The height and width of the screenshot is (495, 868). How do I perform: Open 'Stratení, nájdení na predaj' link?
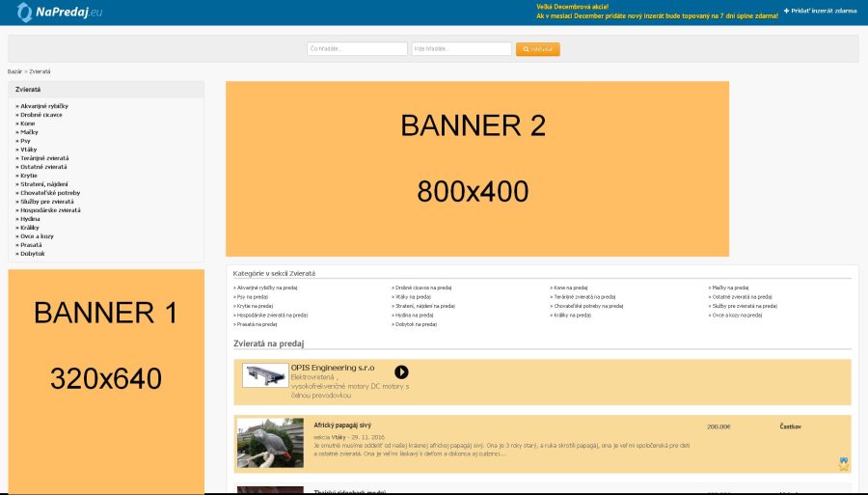pyautogui.click(x=425, y=306)
